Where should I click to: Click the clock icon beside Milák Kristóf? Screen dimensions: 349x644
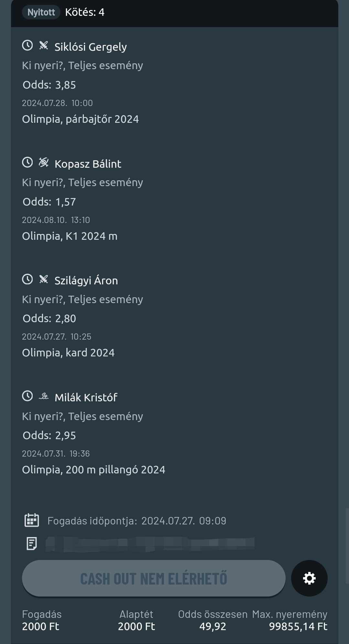pos(27,396)
